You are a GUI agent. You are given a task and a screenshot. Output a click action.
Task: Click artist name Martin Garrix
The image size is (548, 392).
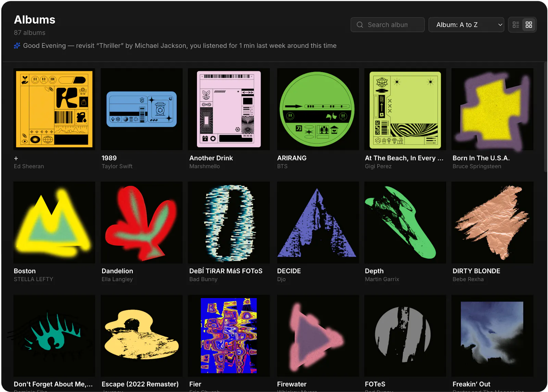point(382,279)
